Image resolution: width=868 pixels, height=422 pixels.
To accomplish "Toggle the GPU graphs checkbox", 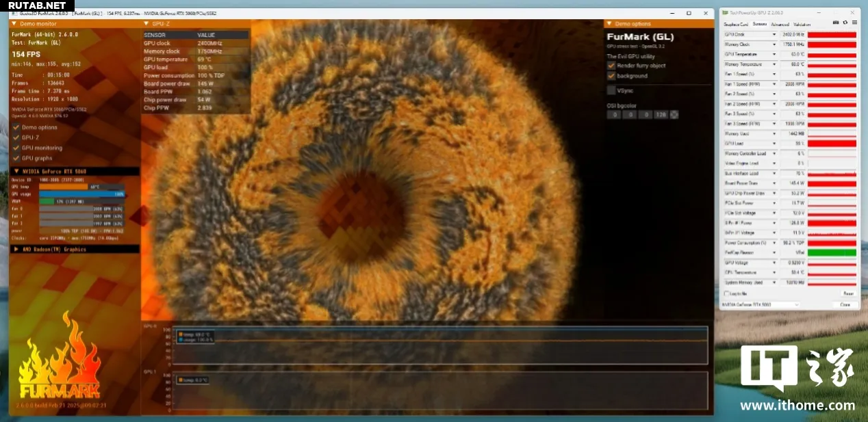I will point(16,158).
